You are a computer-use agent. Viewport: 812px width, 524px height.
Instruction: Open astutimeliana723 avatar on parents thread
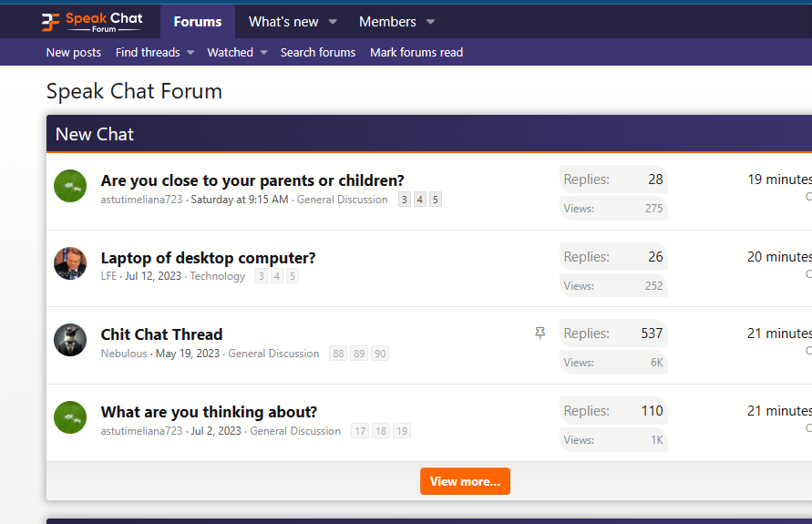70,186
